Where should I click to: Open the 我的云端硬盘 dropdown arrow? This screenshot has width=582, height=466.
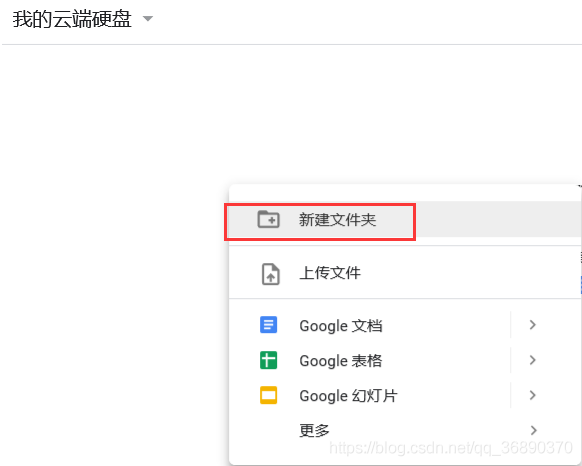(x=148, y=19)
